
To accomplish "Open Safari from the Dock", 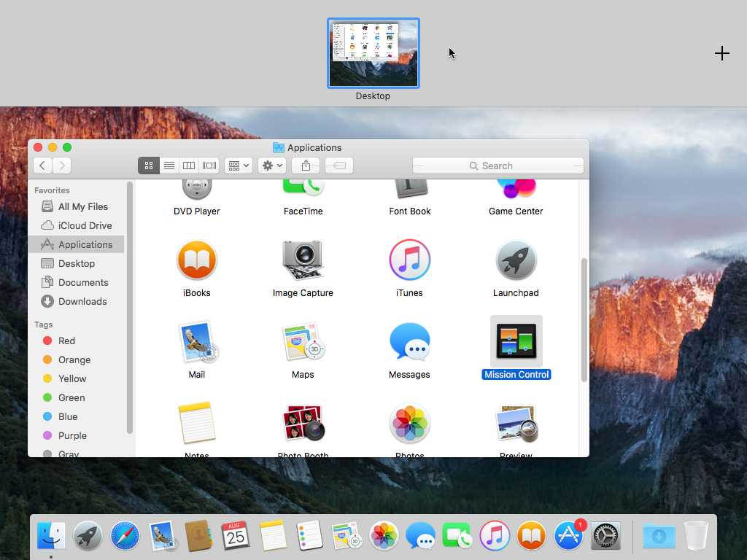I will (x=125, y=535).
